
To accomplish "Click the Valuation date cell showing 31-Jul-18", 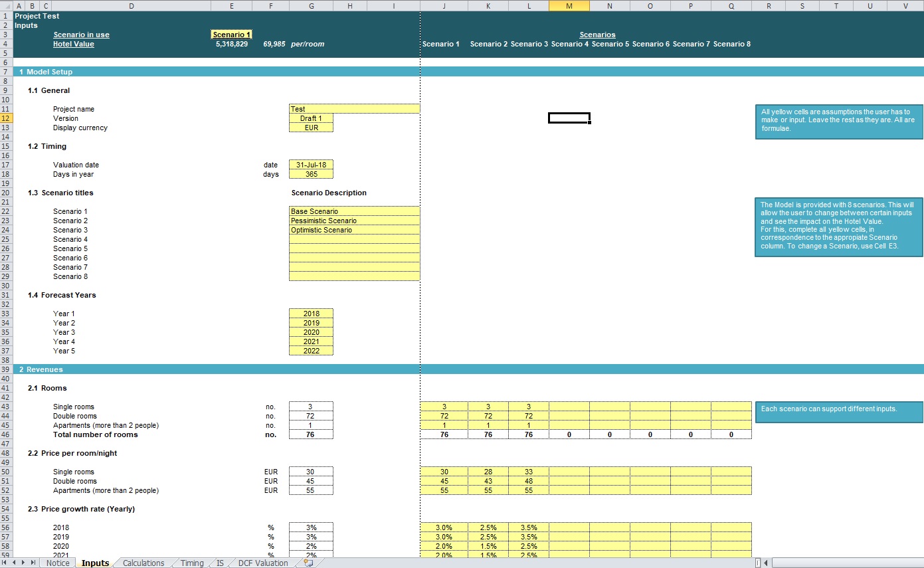I will pyautogui.click(x=311, y=165).
